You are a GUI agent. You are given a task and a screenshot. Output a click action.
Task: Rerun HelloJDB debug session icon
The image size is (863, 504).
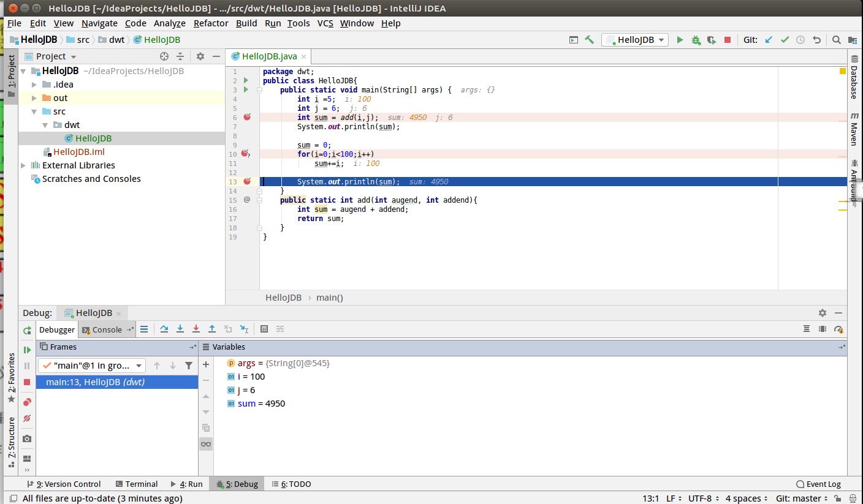pos(27,330)
